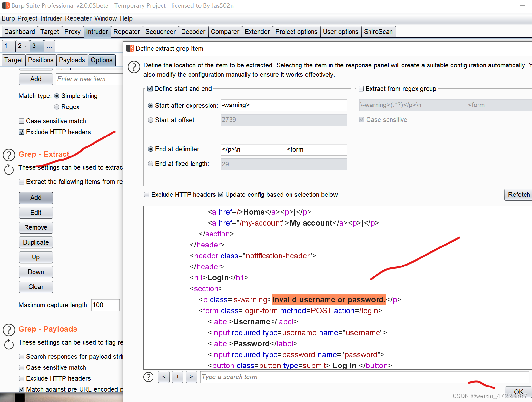Open the Sequencer tab
This screenshot has height=402, width=532.
click(161, 32)
